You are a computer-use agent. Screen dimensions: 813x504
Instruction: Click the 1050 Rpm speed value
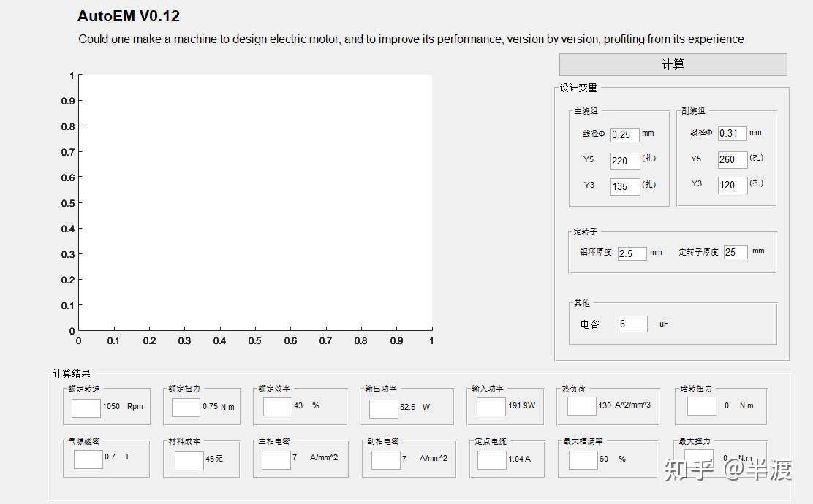122,407
